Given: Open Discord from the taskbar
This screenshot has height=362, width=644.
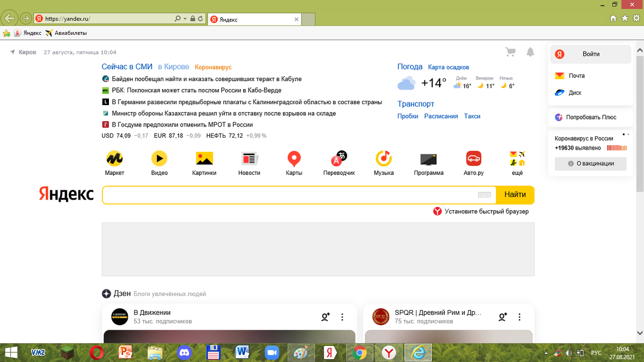Looking at the screenshot, I should click(x=185, y=352).
